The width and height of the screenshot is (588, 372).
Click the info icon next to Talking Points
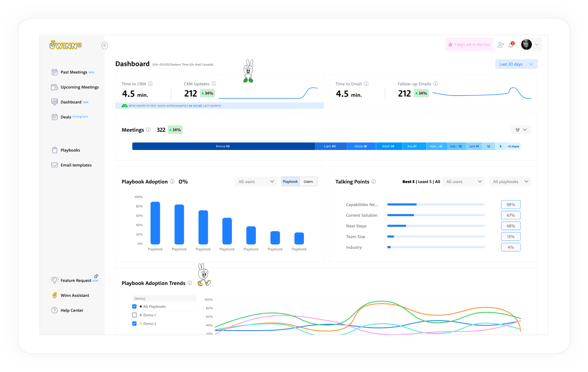[x=374, y=181]
